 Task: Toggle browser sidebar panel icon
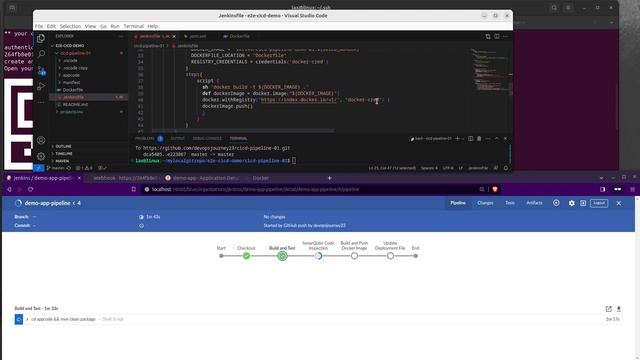(602, 189)
